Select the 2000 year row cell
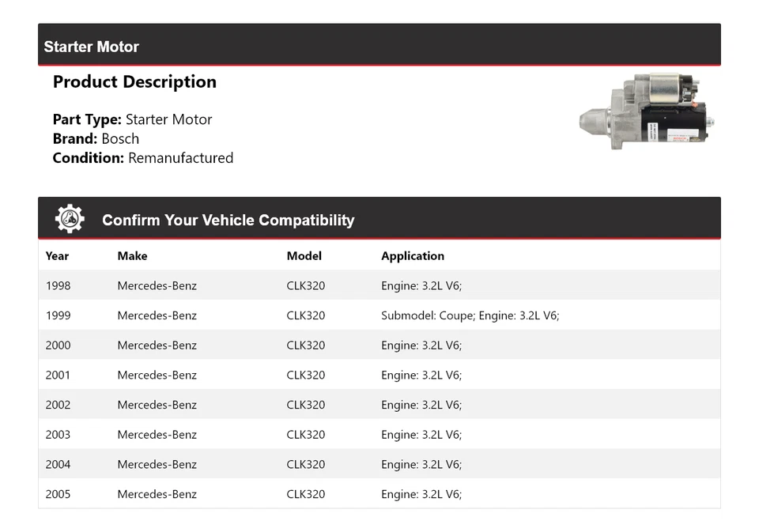 [x=58, y=345]
